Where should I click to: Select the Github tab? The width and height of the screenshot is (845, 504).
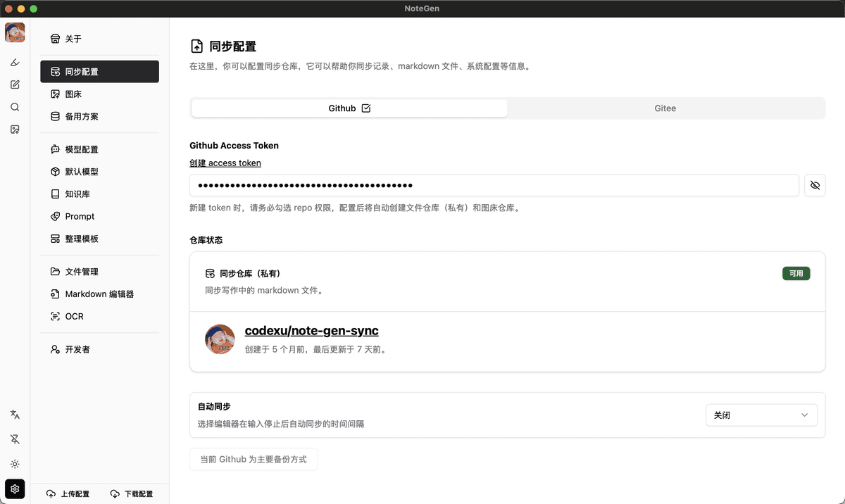pyautogui.click(x=349, y=108)
